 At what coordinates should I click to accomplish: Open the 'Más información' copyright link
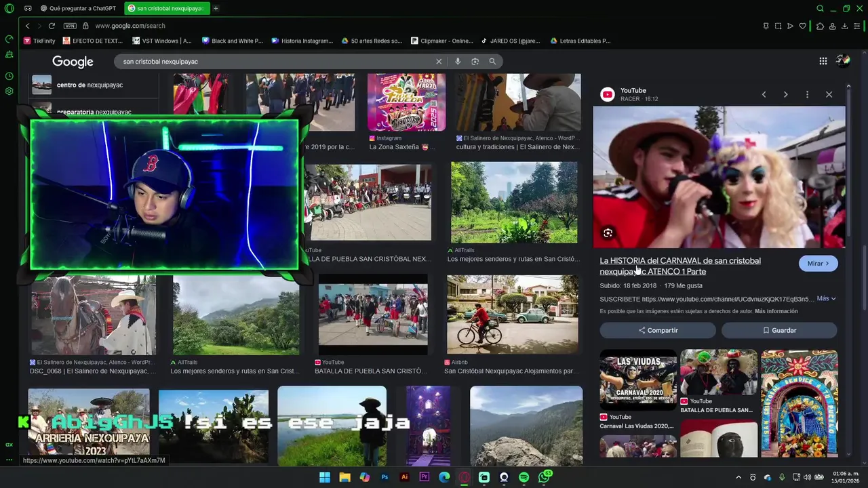tap(776, 311)
